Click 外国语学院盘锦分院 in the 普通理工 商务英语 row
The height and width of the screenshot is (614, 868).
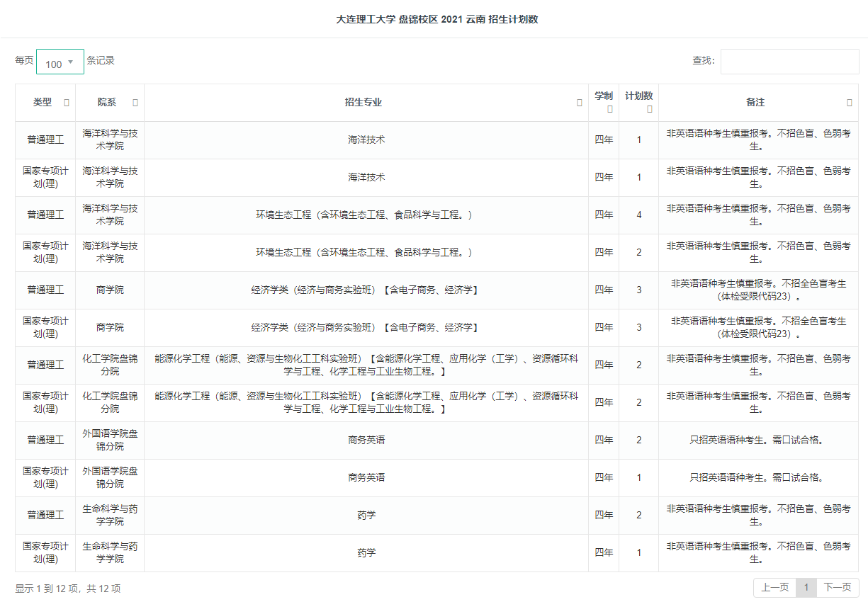click(x=110, y=440)
